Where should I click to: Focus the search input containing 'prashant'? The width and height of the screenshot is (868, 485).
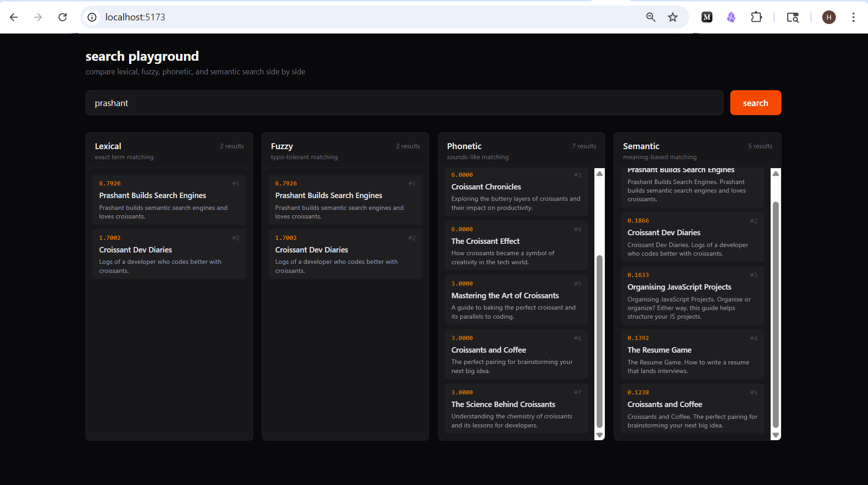[x=403, y=103]
